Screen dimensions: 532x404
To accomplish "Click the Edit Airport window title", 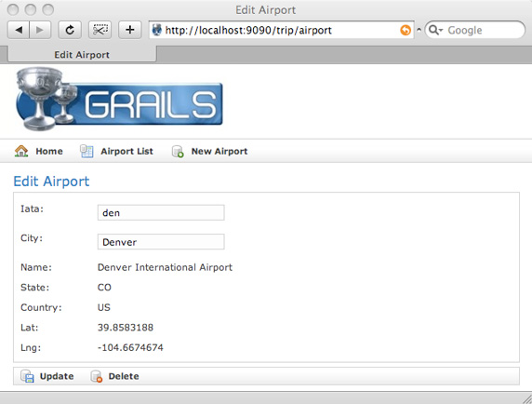I will tap(266, 10).
